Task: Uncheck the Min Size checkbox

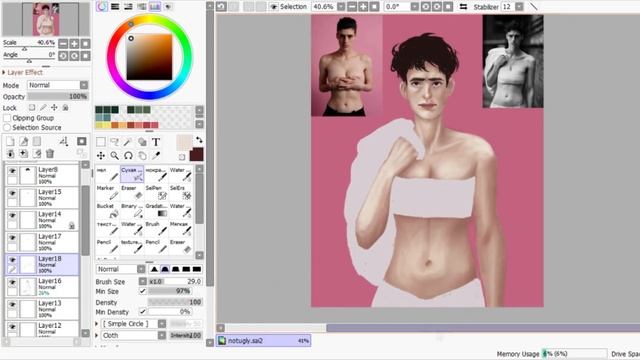Action: pyautogui.click(x=142, y=291)
